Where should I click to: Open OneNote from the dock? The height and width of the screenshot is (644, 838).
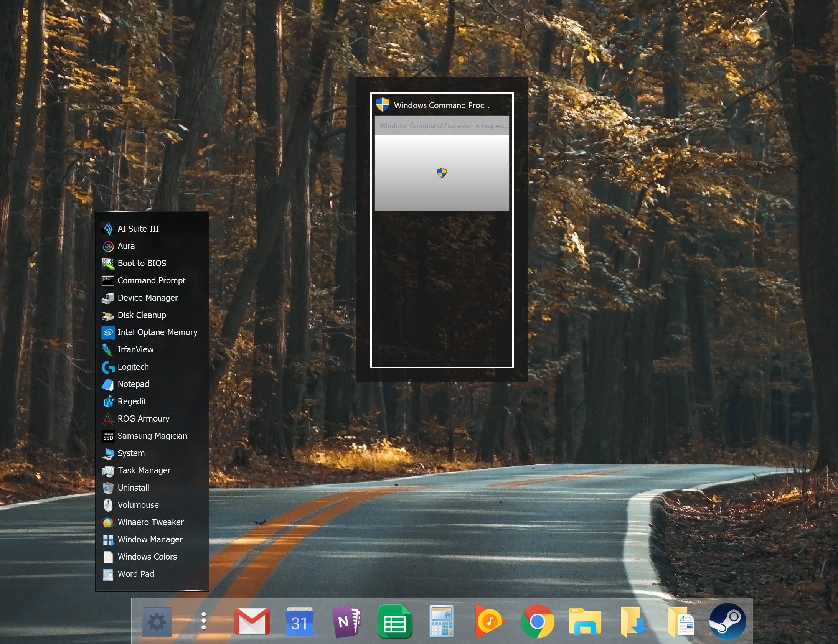[x=346, y=621]
